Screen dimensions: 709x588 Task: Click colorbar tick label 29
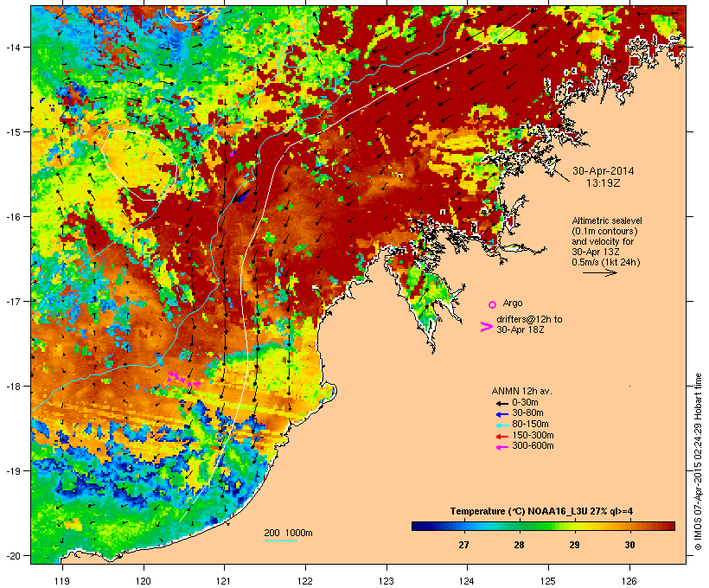574,545
